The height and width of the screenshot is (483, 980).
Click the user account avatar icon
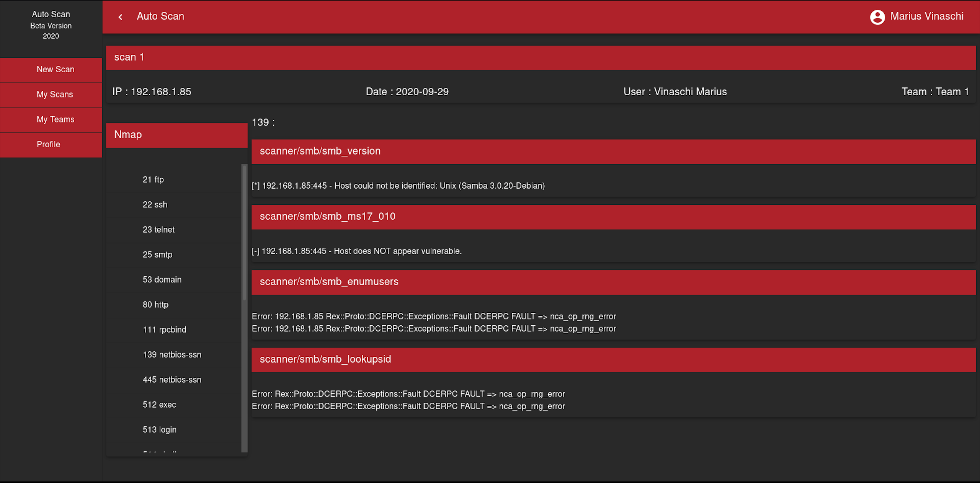[x=877, y=17]
